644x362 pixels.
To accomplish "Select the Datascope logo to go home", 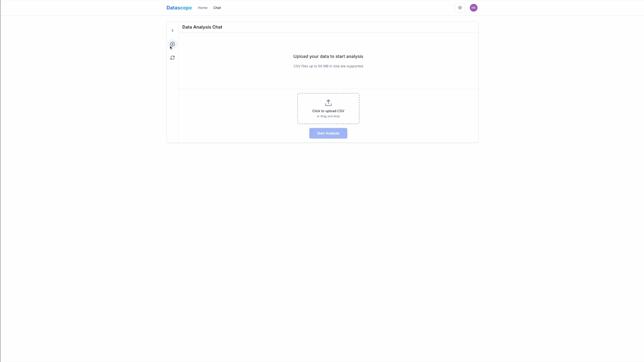I will point(179,7).
